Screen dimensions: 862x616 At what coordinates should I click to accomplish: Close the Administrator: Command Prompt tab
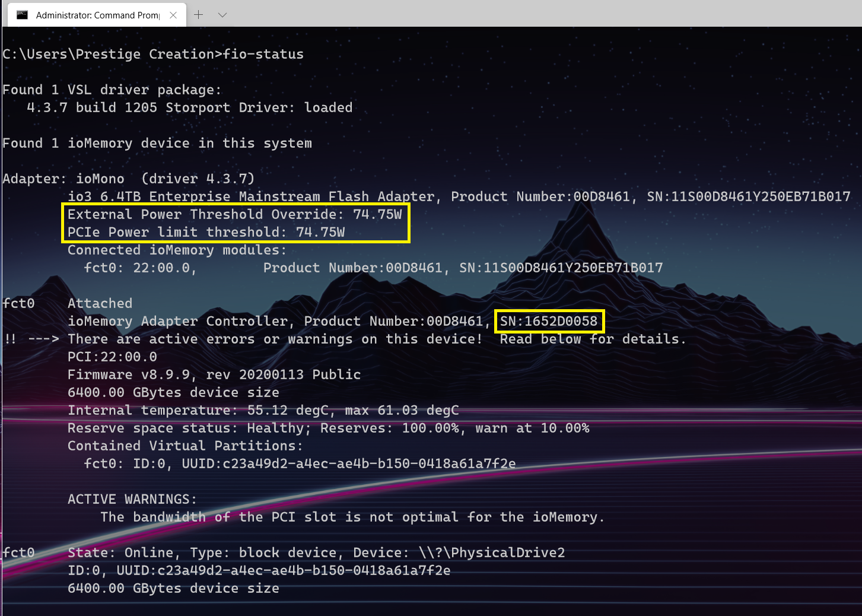tap(173, 15)
